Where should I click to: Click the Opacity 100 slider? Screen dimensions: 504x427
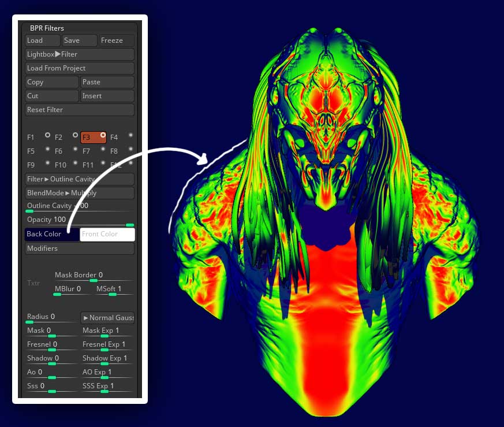pyautogui.click(x=80, y=221)
